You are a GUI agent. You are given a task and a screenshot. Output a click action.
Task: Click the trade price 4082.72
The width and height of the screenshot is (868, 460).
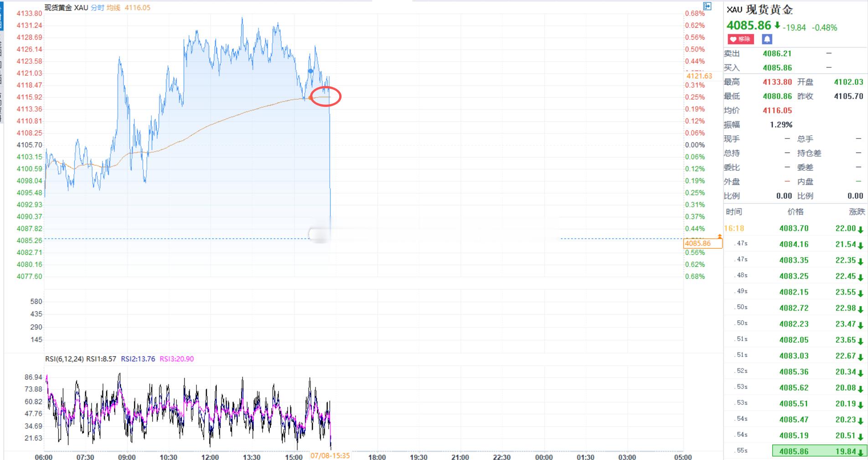tap(794, 308)
